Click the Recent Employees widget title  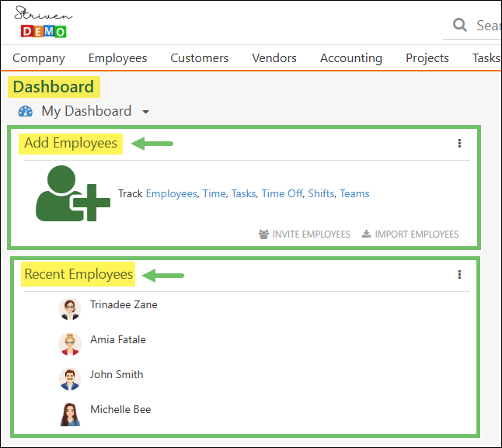pos(78,274)
